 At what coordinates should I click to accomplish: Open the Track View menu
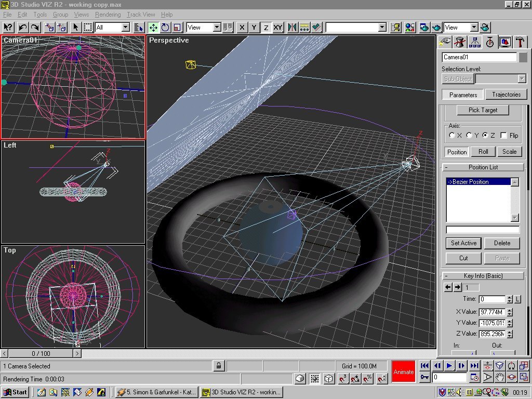[141, 14]
